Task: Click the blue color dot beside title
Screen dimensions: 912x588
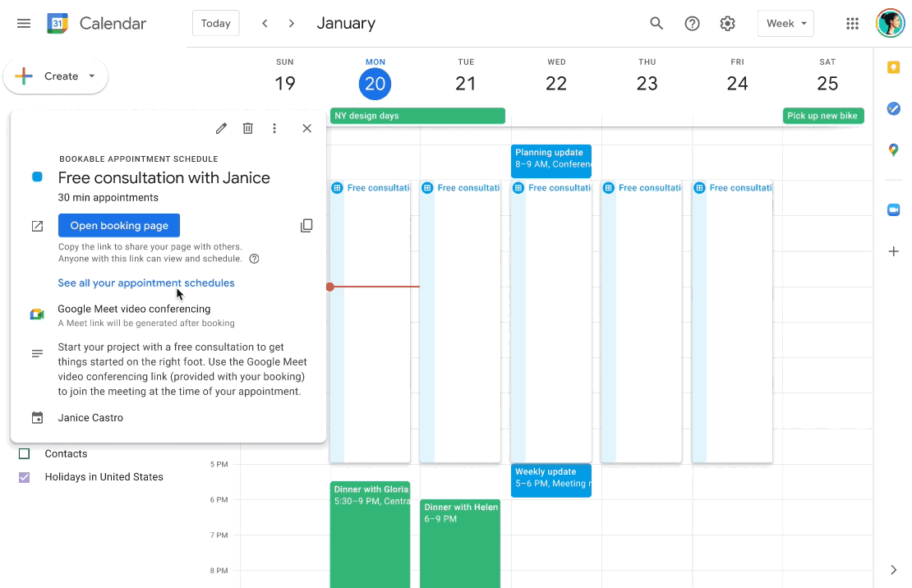Action: tap(37, 177)
